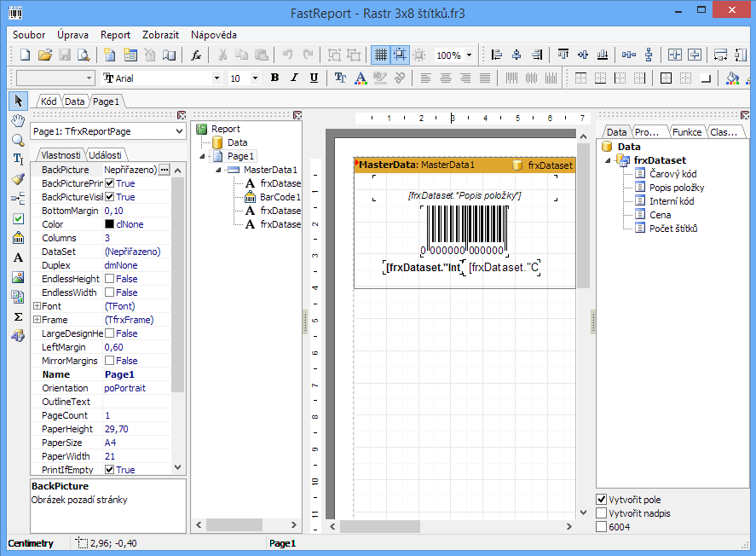Select the arrow pointer tool
The image size is (756, 556).
click(18, 101)
